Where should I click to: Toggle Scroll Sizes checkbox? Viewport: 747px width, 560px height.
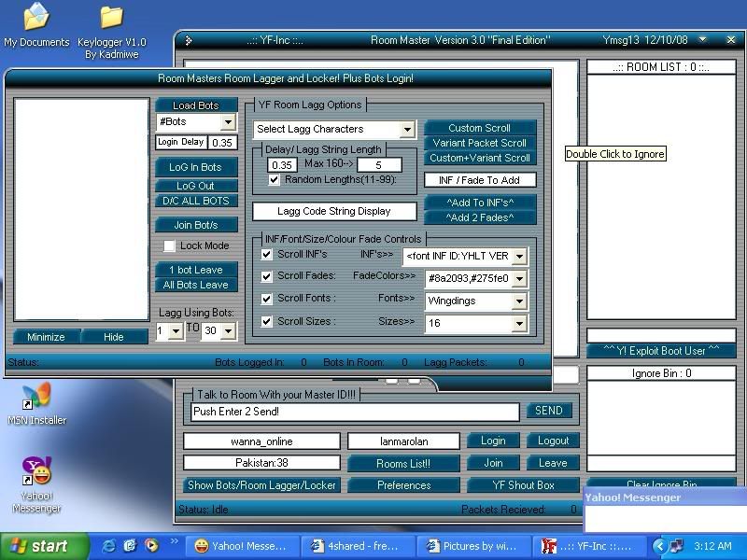click(x=267, y=321)
